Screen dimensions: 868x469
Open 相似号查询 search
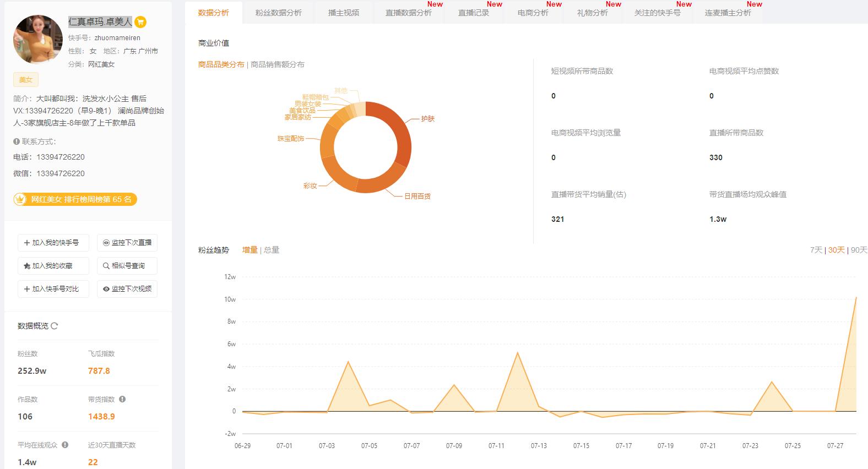click(127, 266)
